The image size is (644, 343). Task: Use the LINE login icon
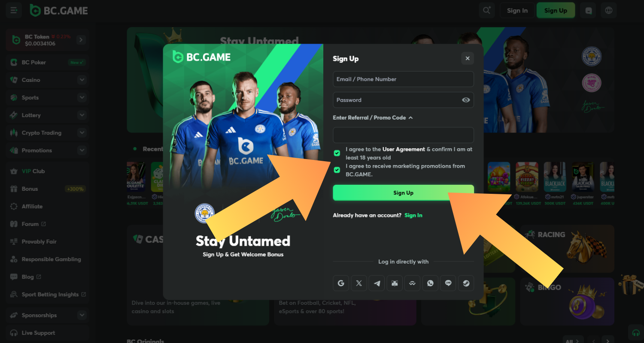tap(448, 283)
